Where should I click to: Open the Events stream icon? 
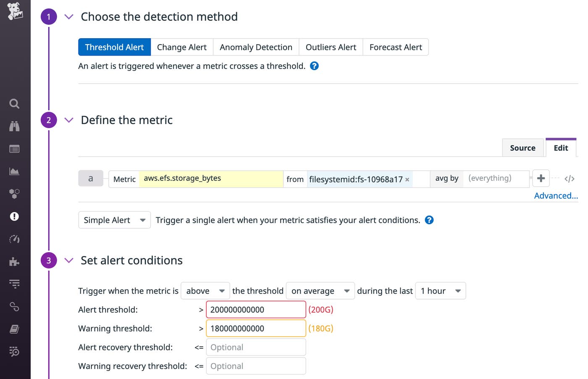pyautogui.click(x=14, y=149)
